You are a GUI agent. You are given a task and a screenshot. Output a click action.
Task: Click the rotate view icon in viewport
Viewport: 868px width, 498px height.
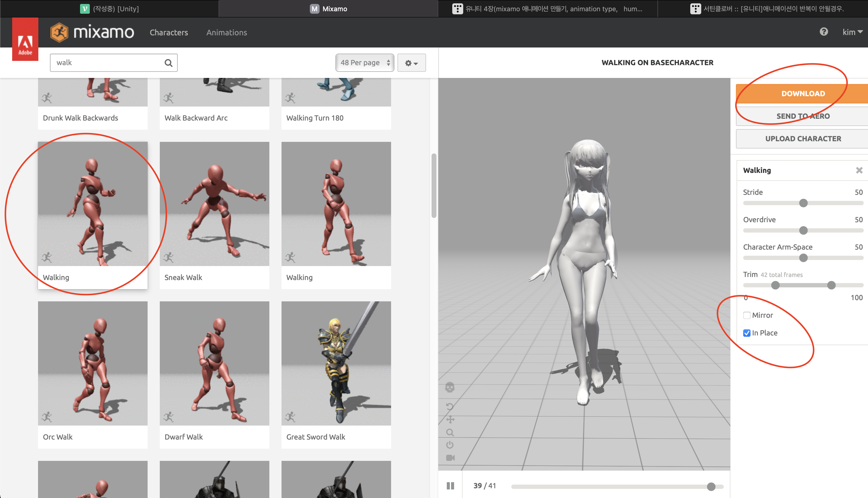tap(450, 406)
